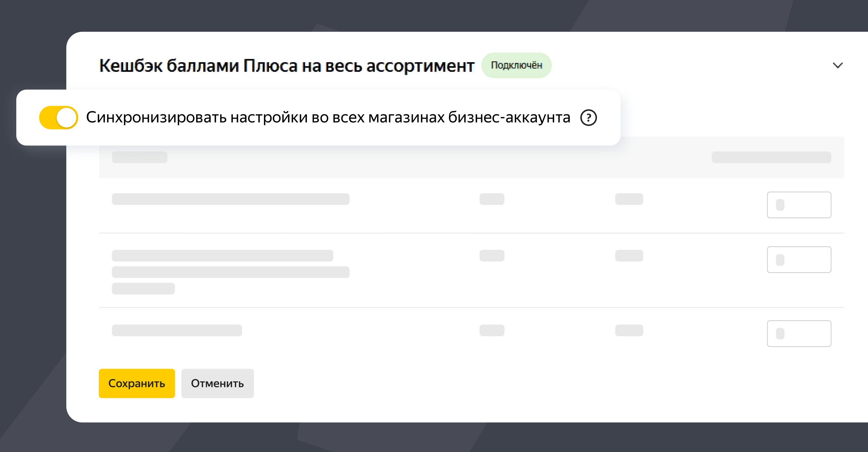Click the second row's middle column value placeholder

492,256
